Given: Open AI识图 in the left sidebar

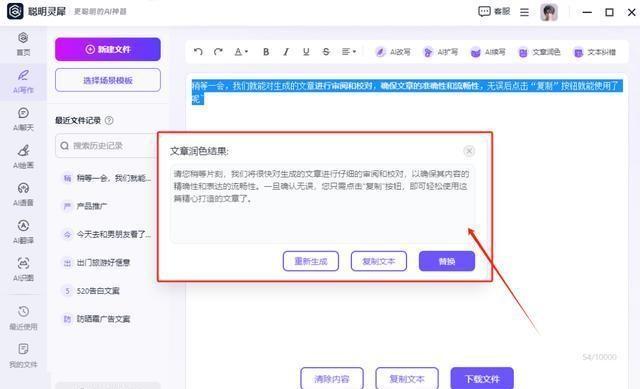Looking at the screenshot, I should point(23,269).
